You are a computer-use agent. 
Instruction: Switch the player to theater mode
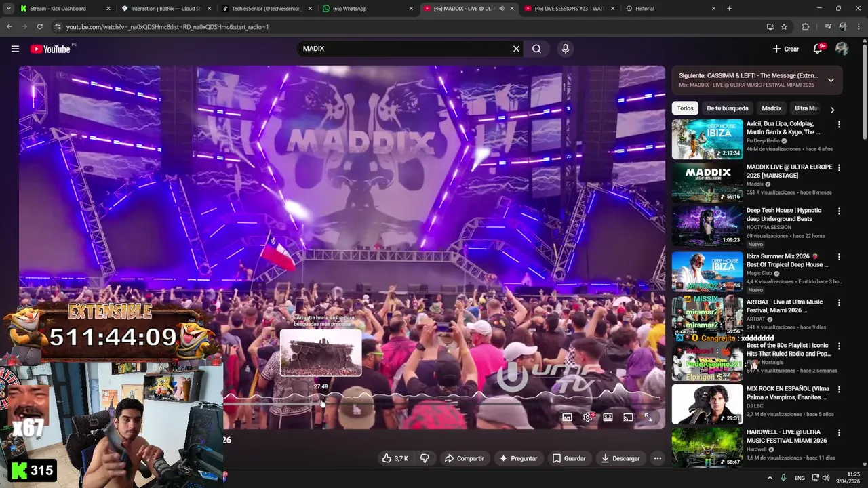608,418
